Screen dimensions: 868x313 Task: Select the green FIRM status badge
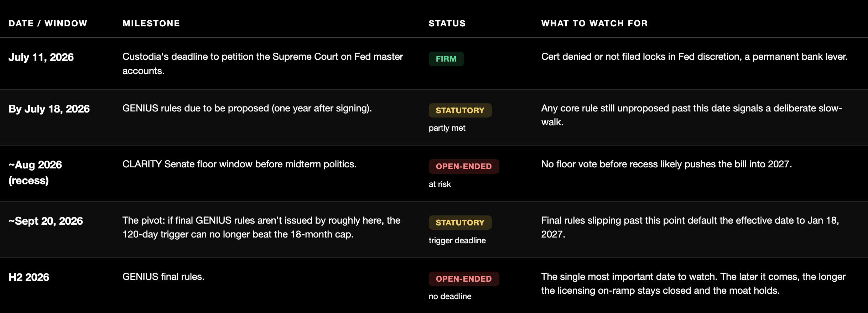[446, 59]
